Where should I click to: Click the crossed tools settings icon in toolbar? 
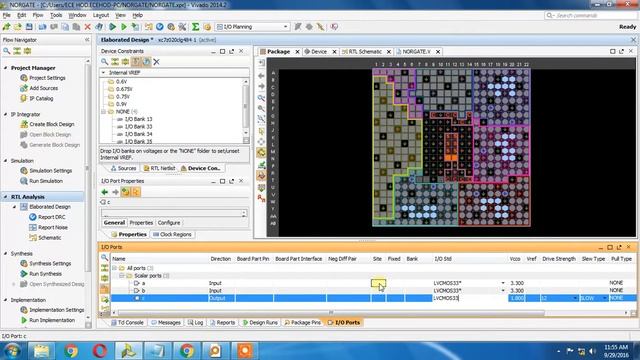click(182, 27)
